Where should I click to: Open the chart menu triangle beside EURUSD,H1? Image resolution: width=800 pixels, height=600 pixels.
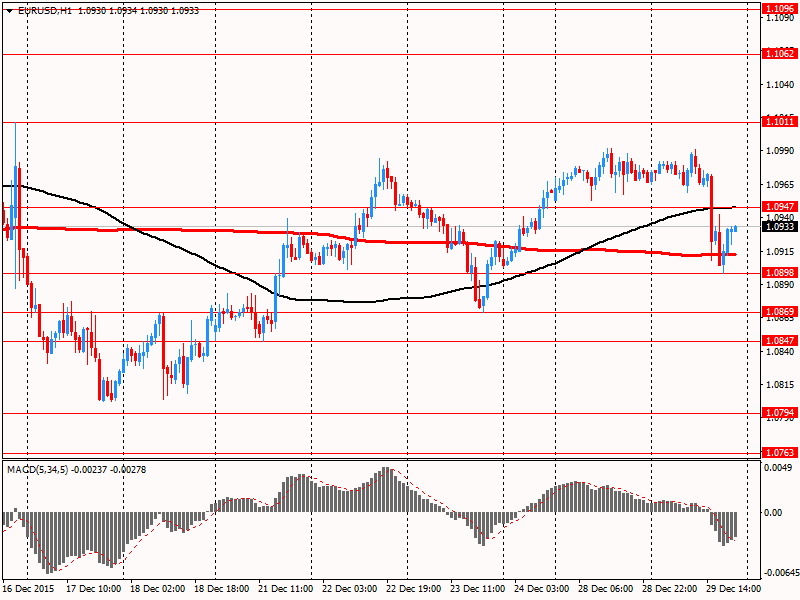[10, 11]
